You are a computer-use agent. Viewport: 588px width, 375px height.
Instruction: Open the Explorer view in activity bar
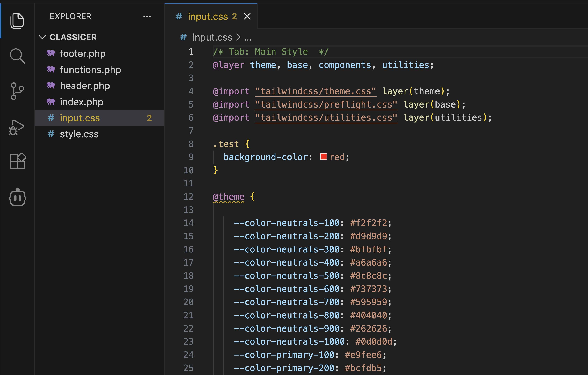[17, 21]
